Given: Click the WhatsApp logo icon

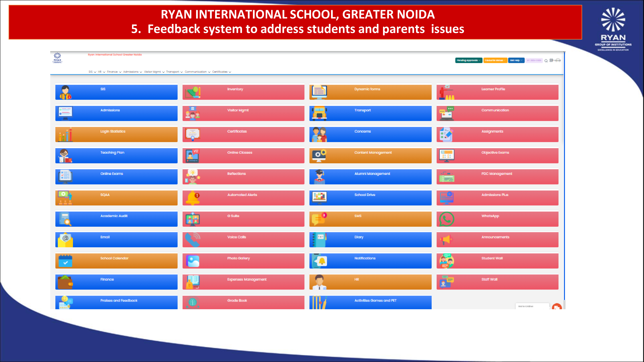Looking at the screenshot, I should 446,219.
